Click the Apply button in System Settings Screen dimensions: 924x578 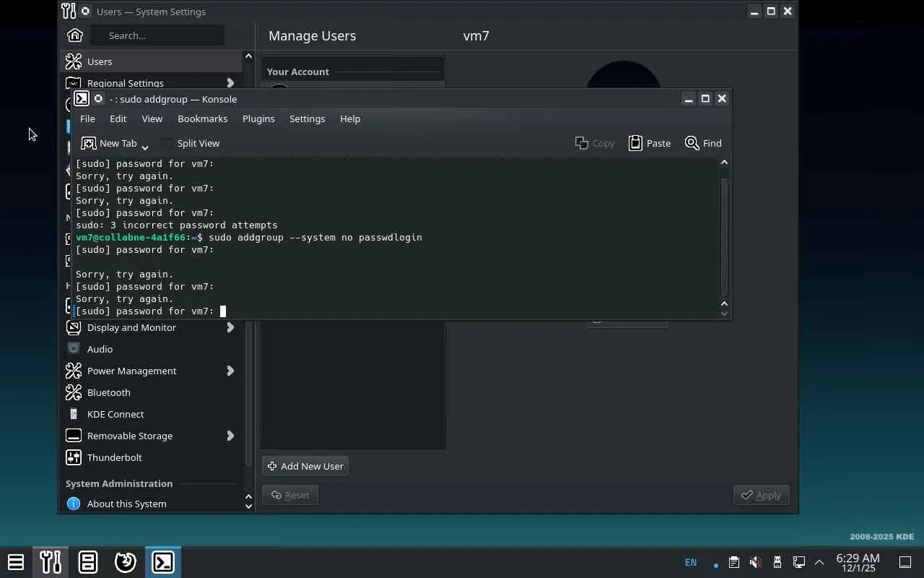tap(762, 495)
